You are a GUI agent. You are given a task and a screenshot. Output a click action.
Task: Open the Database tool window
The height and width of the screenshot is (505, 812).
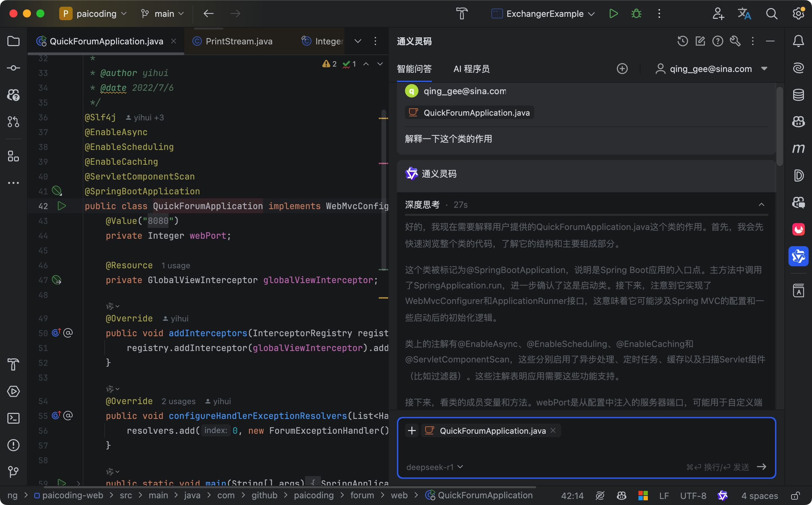tap(798, 95)
